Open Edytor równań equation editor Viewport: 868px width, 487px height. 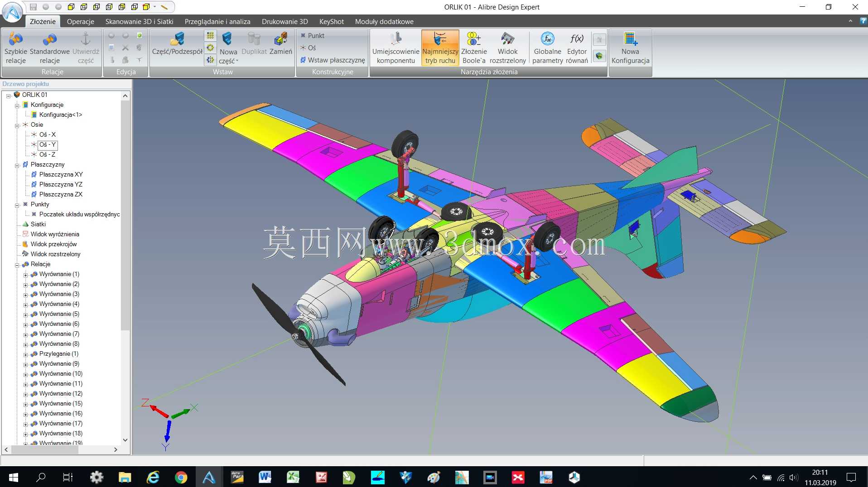point(577,48)
